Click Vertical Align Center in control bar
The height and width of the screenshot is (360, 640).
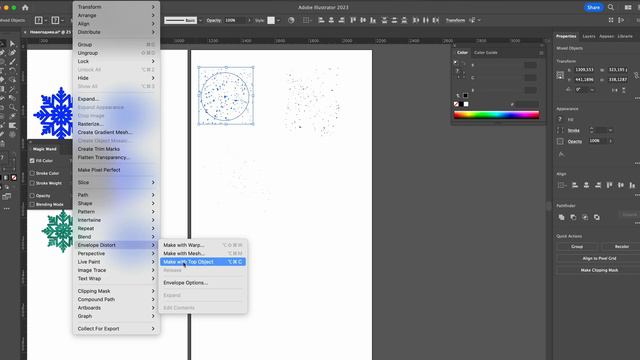[363, 20]
